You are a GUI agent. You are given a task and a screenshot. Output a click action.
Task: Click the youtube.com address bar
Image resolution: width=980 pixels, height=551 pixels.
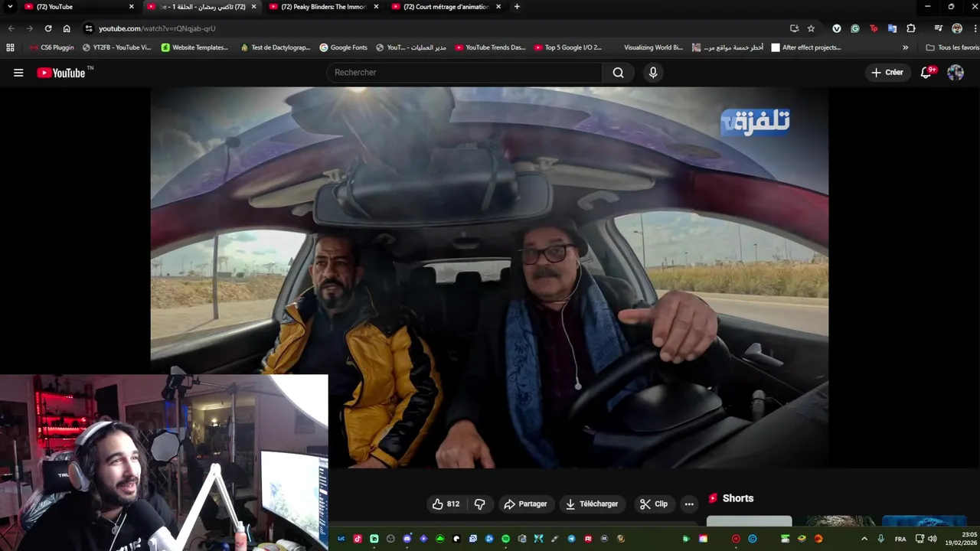[436, 28]
